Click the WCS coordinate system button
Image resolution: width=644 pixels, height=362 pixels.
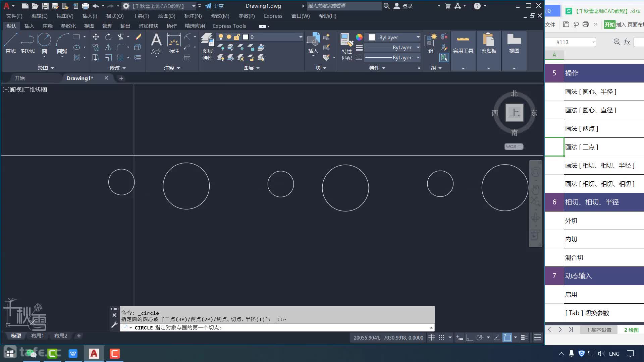tap(514, 146)
